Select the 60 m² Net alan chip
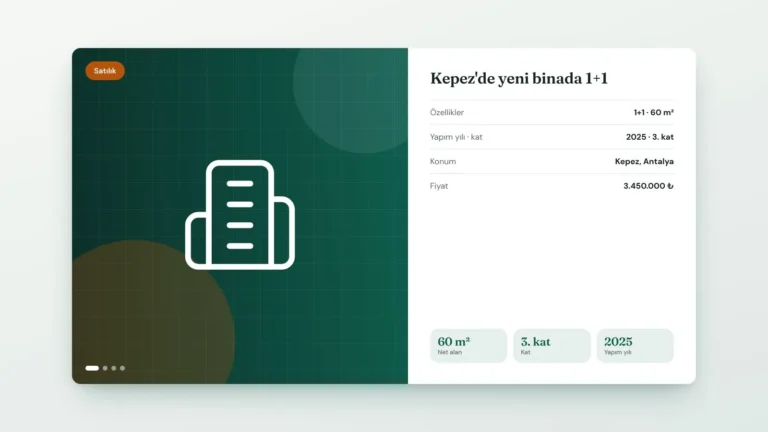 pos(468,346)
